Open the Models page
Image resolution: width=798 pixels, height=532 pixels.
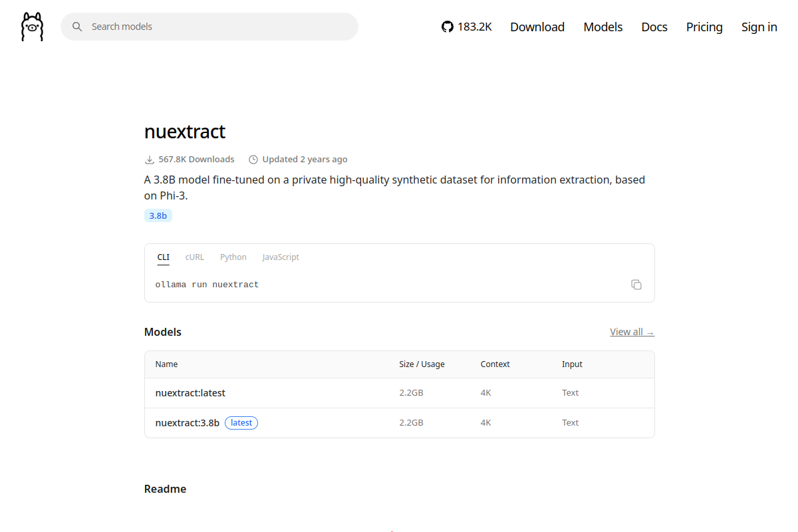point(603,27)
